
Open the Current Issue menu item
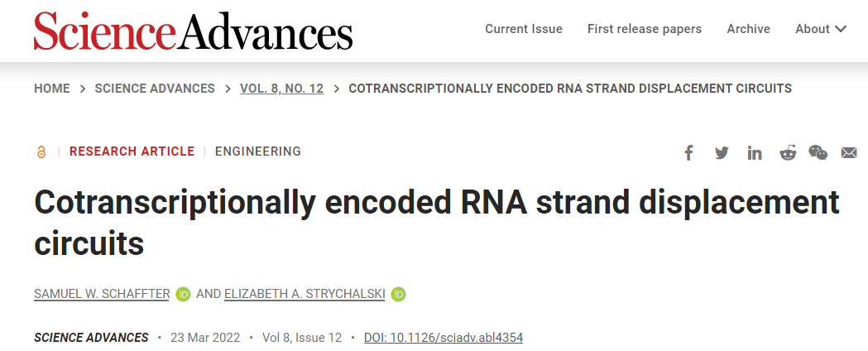[x=524, y=29]
